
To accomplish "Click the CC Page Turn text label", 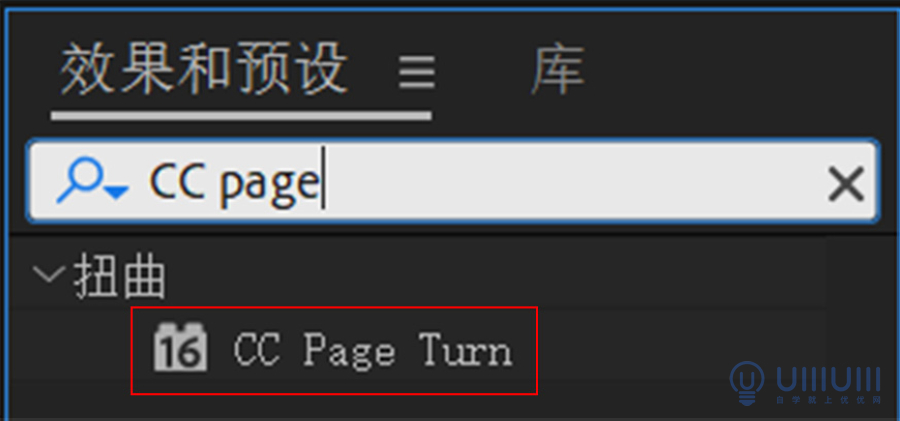I will 372,350.
